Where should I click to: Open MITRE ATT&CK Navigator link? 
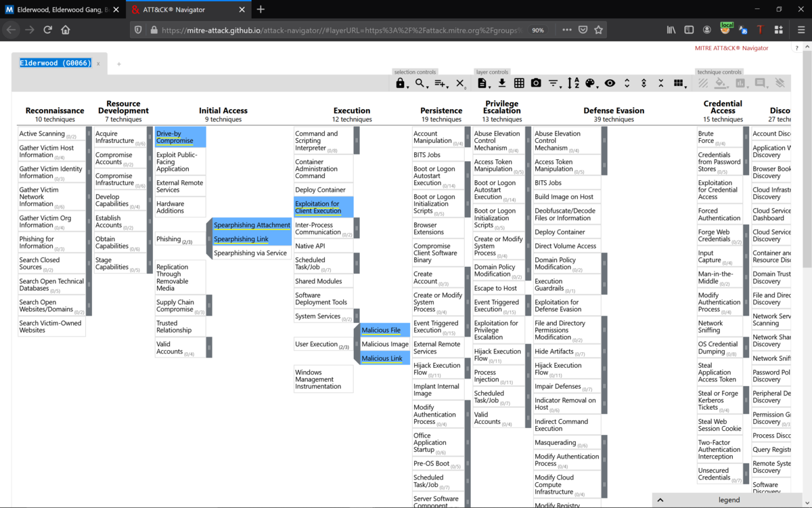731,48
